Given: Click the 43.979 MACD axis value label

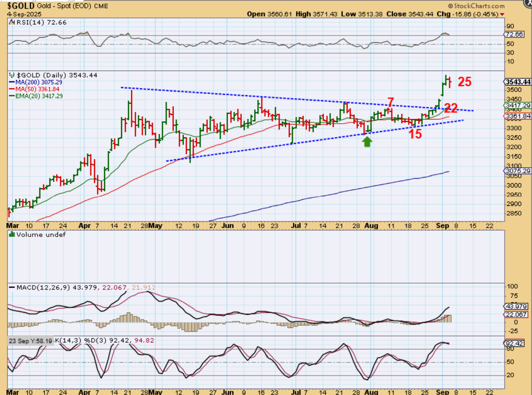Looking at the screenshot, I should pyautogui.click(x=515, y=306).
